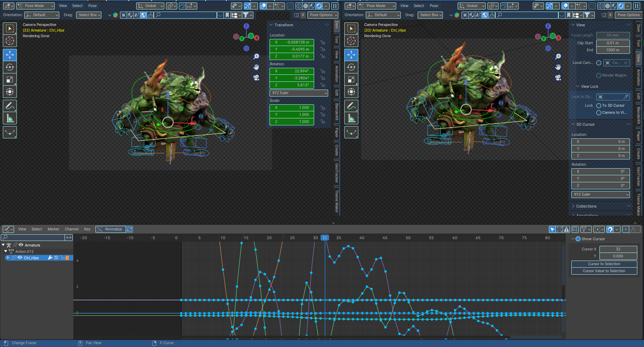644x347 pixels.
Task: Open the Global transform orientation dropdown in left viewport
Action: tap(150, 6)
